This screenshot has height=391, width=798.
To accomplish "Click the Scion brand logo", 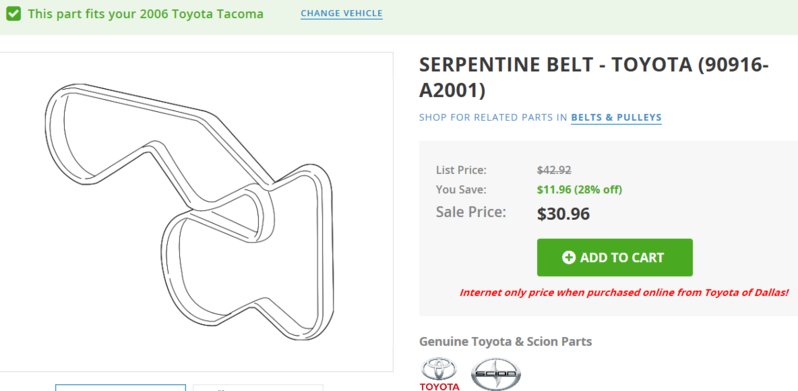I will (496, 375).
